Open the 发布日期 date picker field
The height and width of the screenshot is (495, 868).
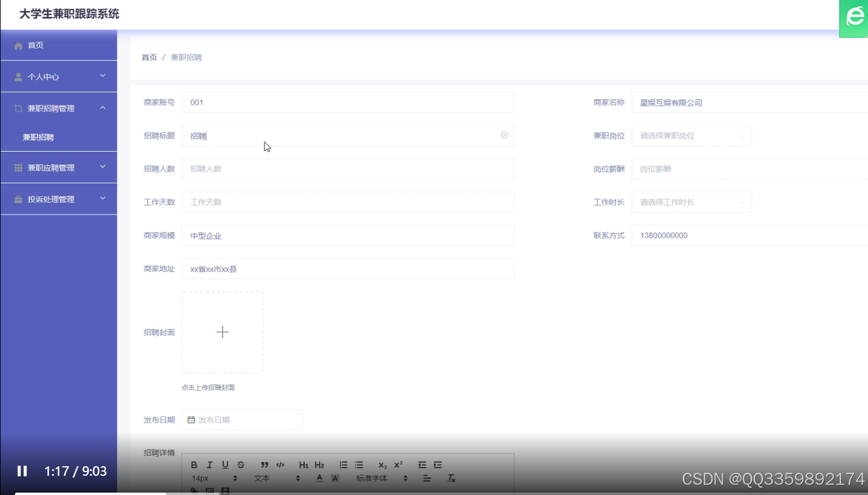coord(242,420)
